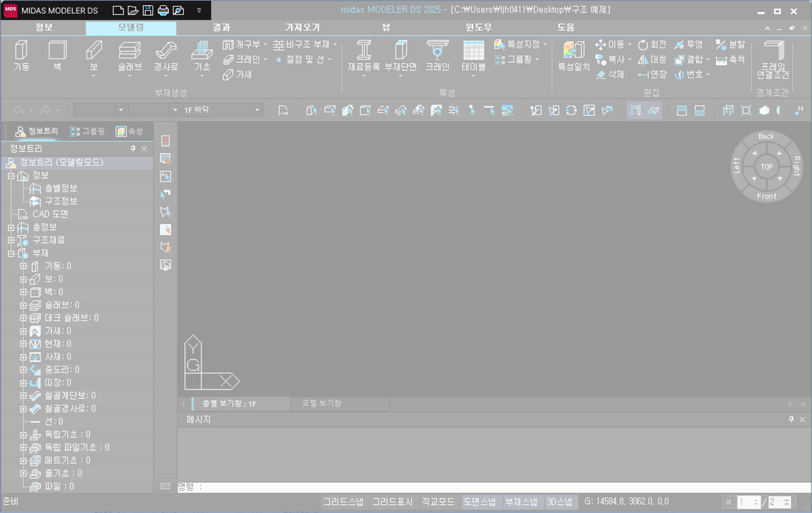Open the 결과 ribbon tab

pyautogui.click(x=221, y=28)
